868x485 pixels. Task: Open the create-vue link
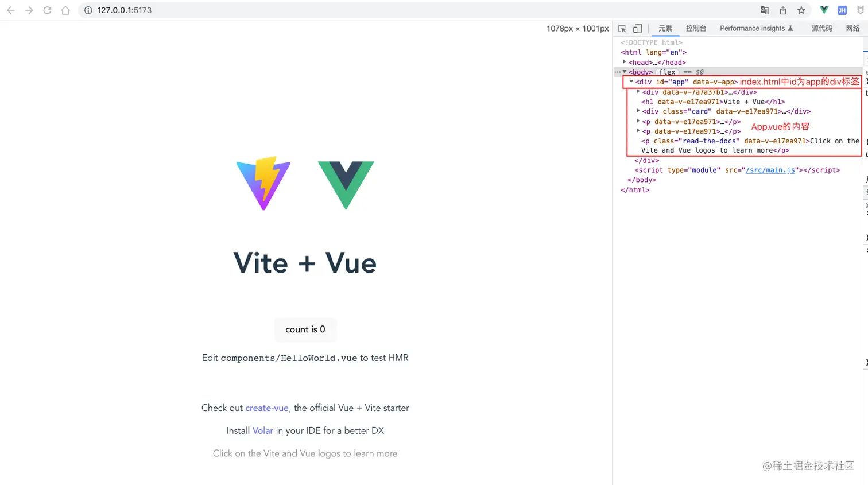click(267, 408)
